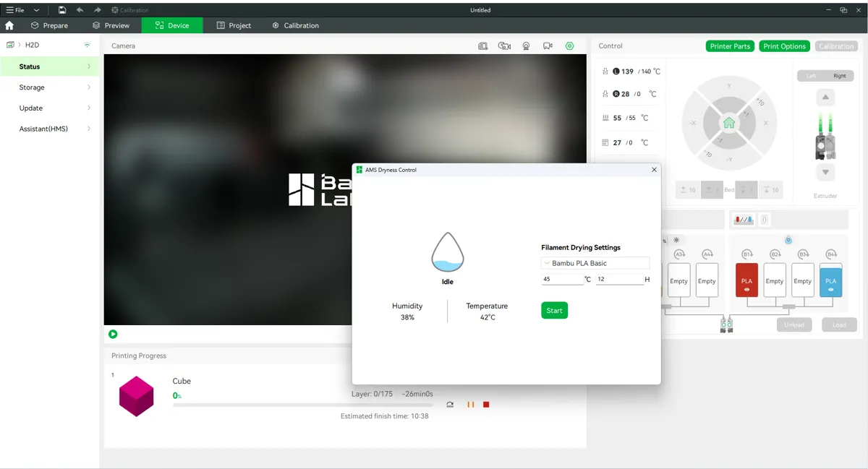Viewport: 868px width, 469px height.
Task: Click the webcam icon in camera header
Action: pyautogui.click(x=527, y=46)
